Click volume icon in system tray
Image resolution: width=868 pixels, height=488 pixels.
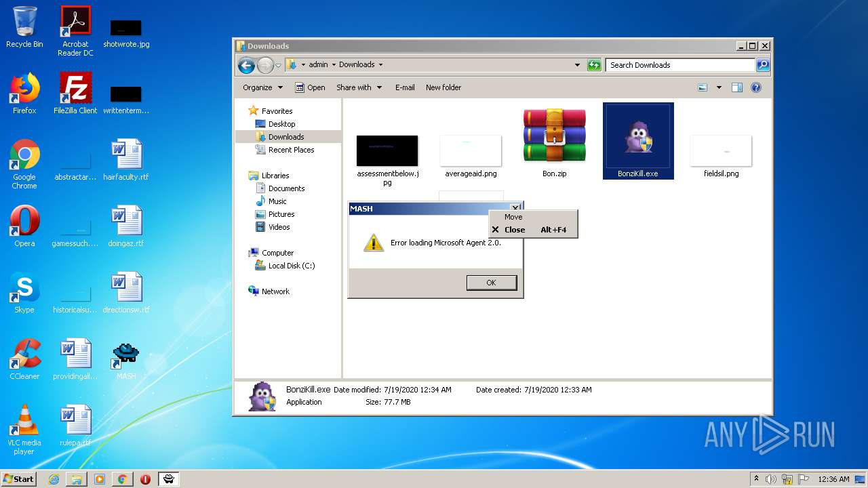coord(770,479)
